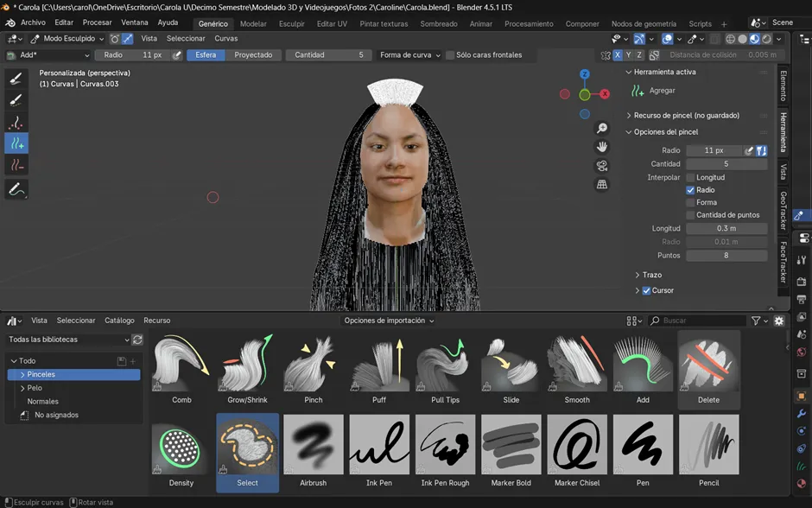This screenshot has width=812, height=508.
Task: Click the Opciones de importación button
Action: (x=389, y=321)
